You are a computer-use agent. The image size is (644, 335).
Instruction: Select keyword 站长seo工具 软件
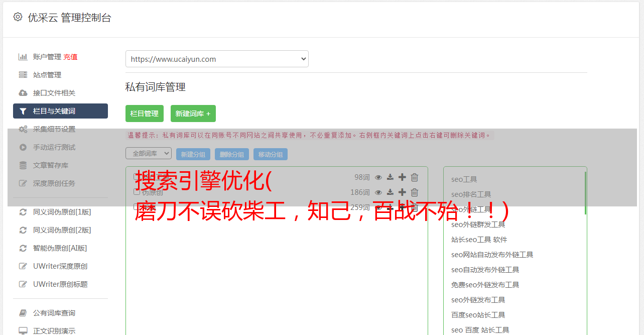[x=479, y=240]
